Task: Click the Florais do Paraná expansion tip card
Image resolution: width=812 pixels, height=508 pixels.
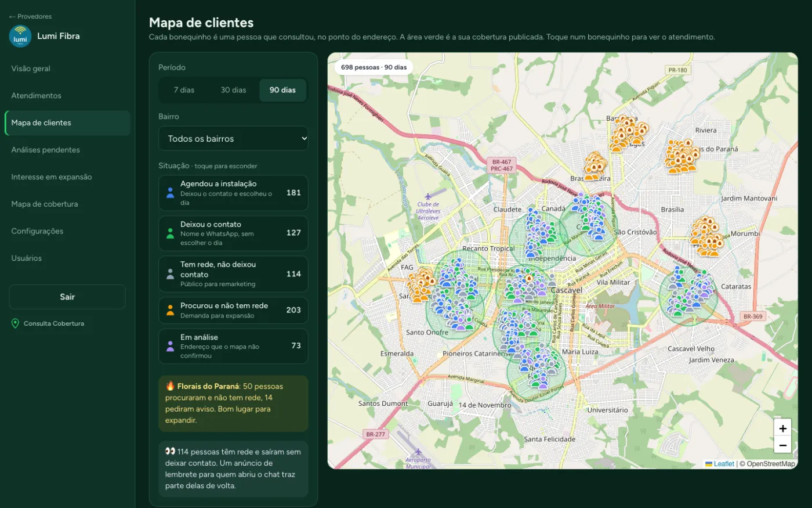Action: point(233,403)
